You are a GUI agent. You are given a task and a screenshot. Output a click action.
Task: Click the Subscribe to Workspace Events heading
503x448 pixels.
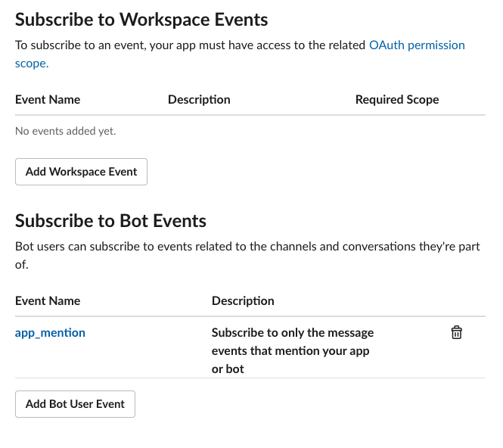141,19
